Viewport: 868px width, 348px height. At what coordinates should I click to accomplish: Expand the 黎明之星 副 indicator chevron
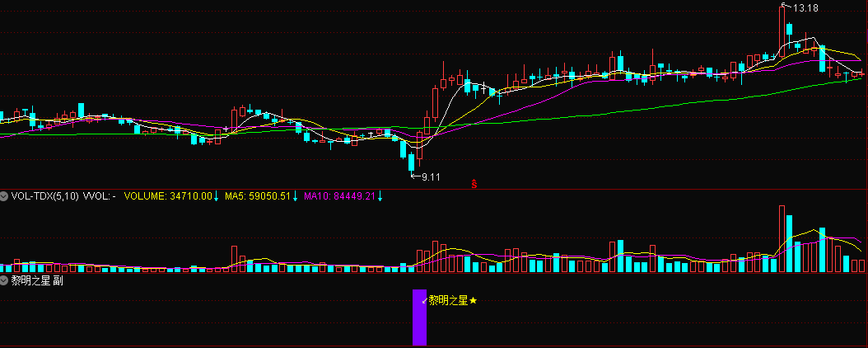[4, 280]
